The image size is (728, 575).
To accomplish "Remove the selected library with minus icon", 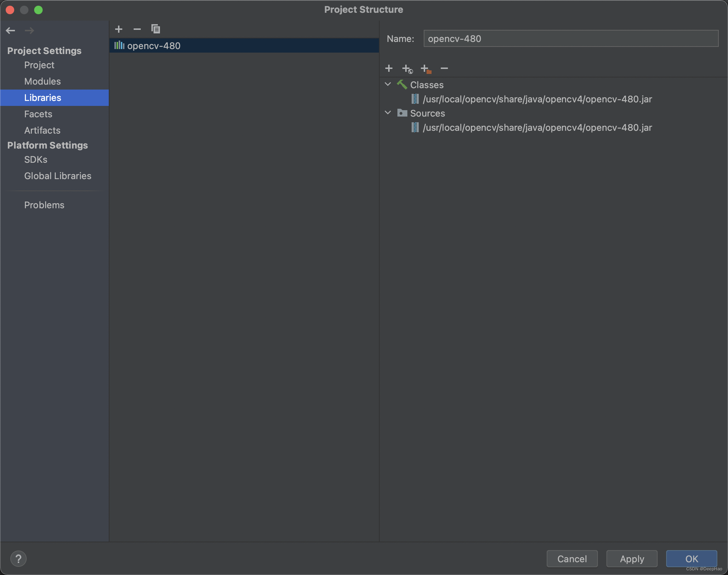I will click(137, 29).
